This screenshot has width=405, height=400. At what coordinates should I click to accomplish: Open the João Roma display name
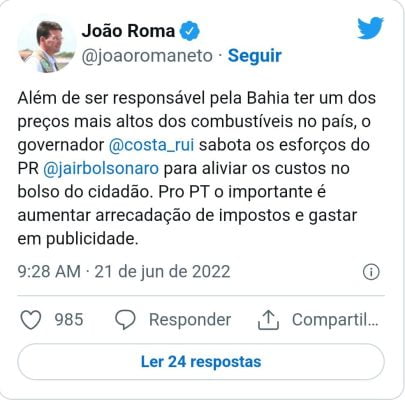(x=128, y=31)
